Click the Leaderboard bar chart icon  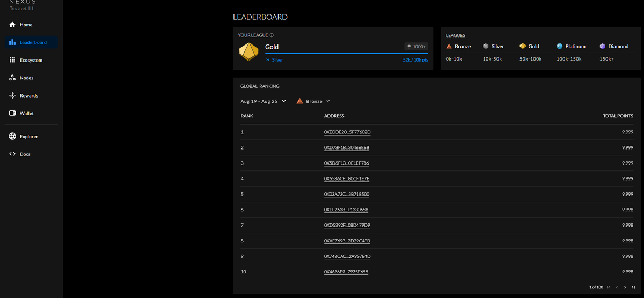point(12,42)
